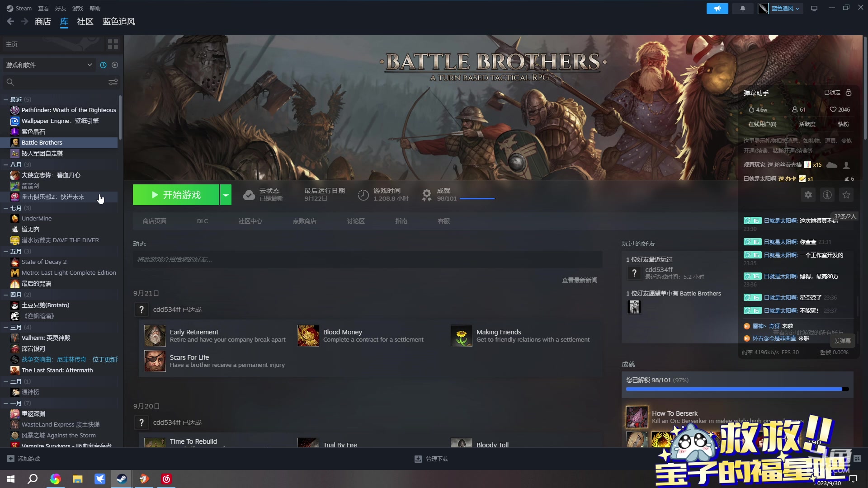This screenshot has height=488, width=868.
Task: Open game info icon
Action: coord(827,195)
